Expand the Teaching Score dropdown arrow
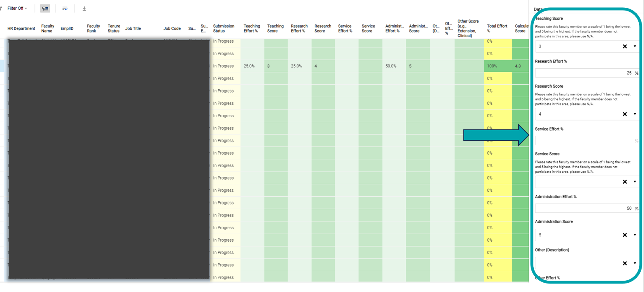This screenshot has height=292, width=644. pos(635,46)
